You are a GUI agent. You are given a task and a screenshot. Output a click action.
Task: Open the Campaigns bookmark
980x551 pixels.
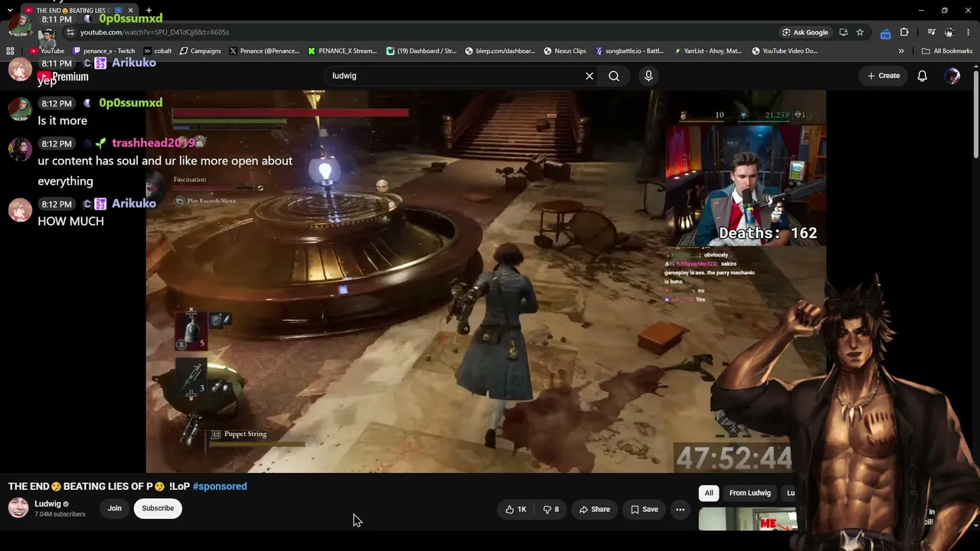click(201, 51)
